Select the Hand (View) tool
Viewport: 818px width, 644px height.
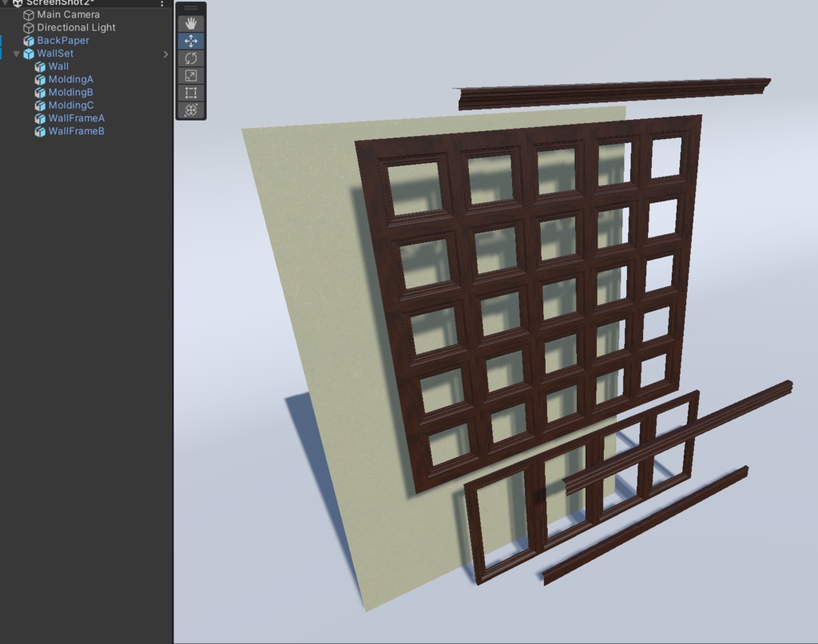pyautogui.click(x=191, y=23)
